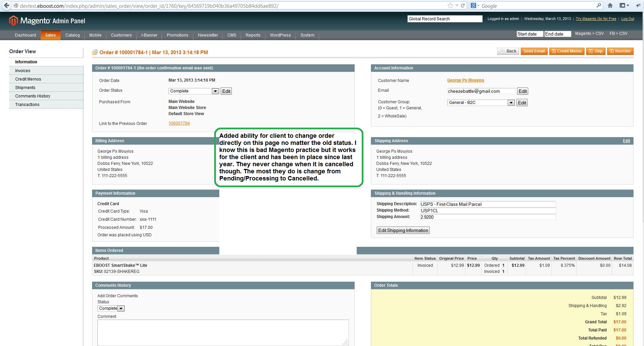Open the Reports menu
This screenshot has height=346, width=644.
coord(253,35)
